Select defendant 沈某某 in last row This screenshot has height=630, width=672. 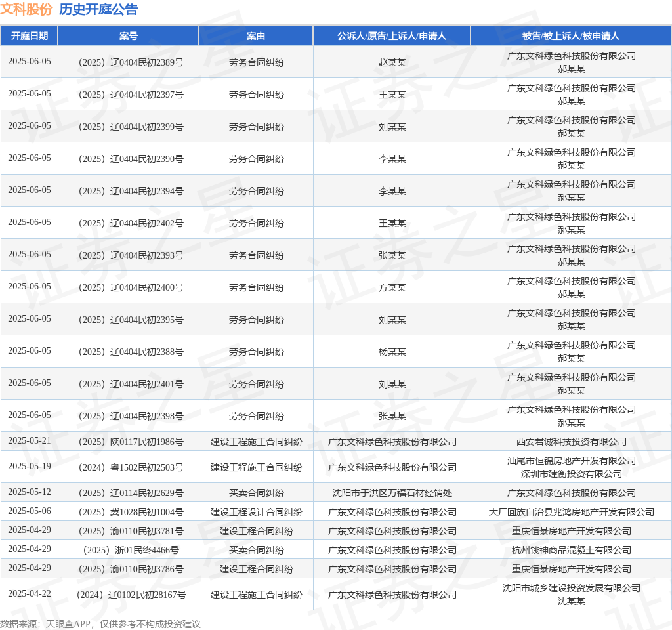pos(572,601)
